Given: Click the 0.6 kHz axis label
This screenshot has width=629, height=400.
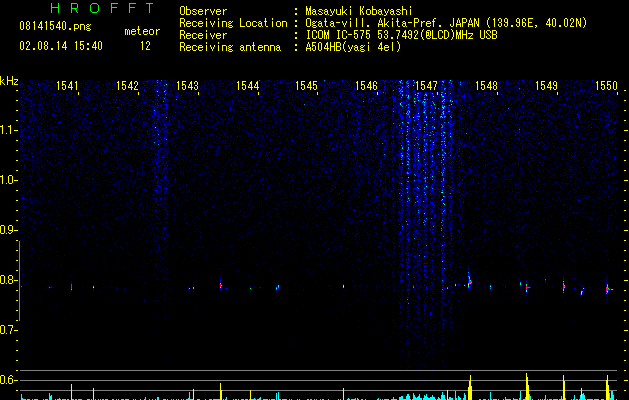Looking at the screenshot, I should (x=8, y=380).
